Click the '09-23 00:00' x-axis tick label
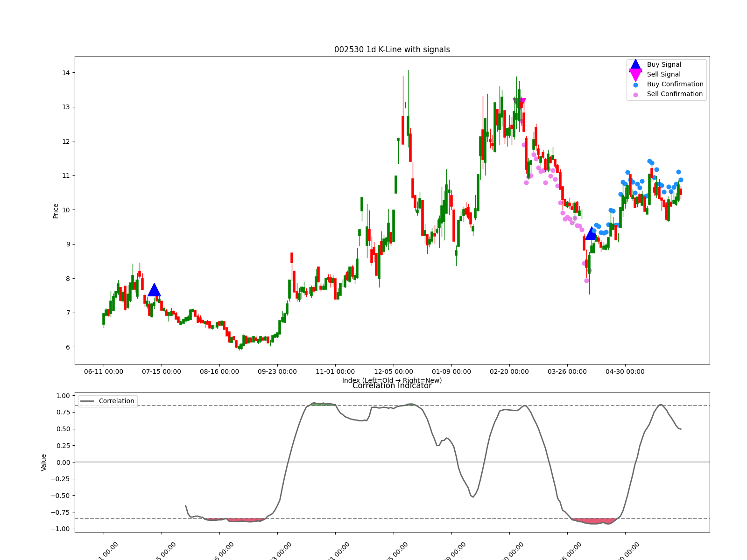This screenshot has width=747, height=560. [277, 371]
